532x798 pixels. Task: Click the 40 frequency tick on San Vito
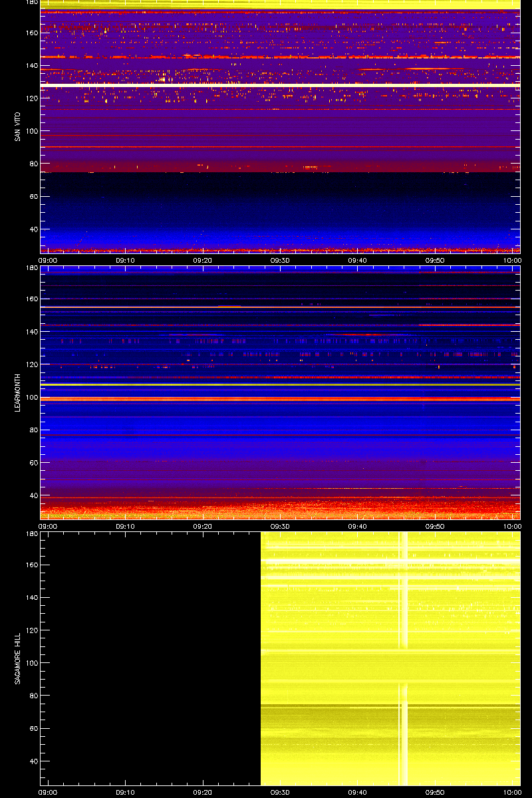click(x=33, y=229)
